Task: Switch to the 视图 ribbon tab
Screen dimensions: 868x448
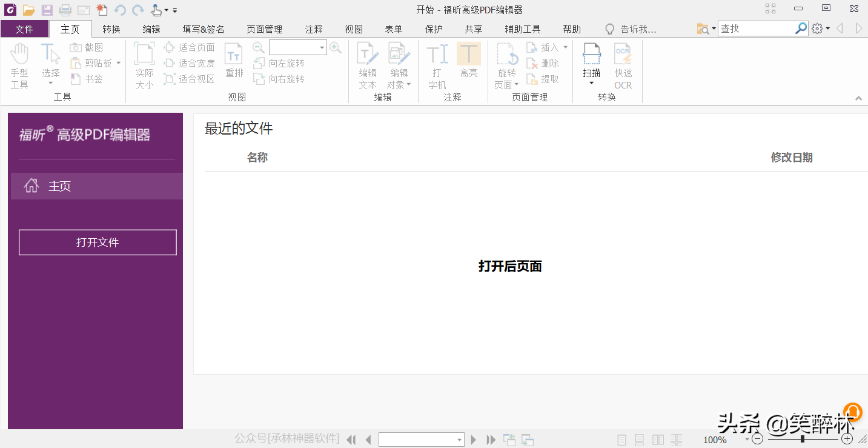Action: (354, 29)
